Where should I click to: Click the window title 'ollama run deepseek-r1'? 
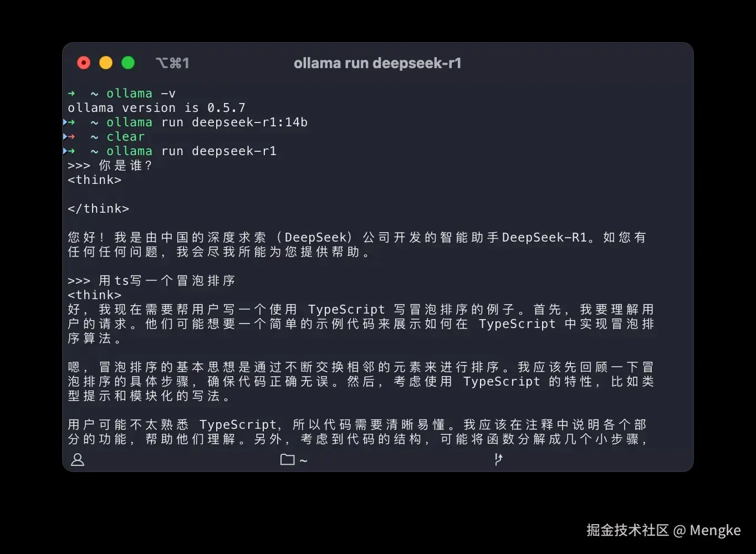[377, 63]
